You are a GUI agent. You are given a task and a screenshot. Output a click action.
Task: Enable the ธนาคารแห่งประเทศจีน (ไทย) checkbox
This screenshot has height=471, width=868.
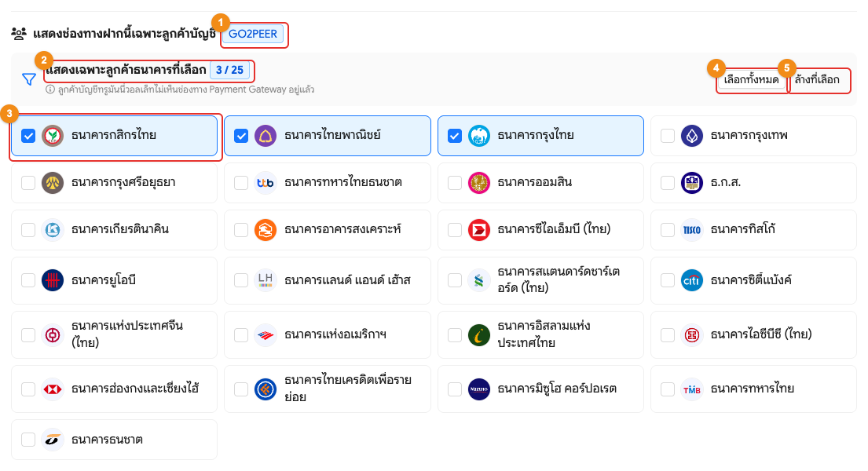point(28,335)
